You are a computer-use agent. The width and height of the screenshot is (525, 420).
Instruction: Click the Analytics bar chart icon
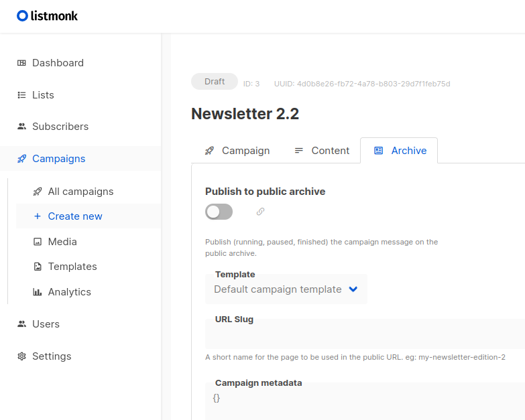[x=38, y=292]
